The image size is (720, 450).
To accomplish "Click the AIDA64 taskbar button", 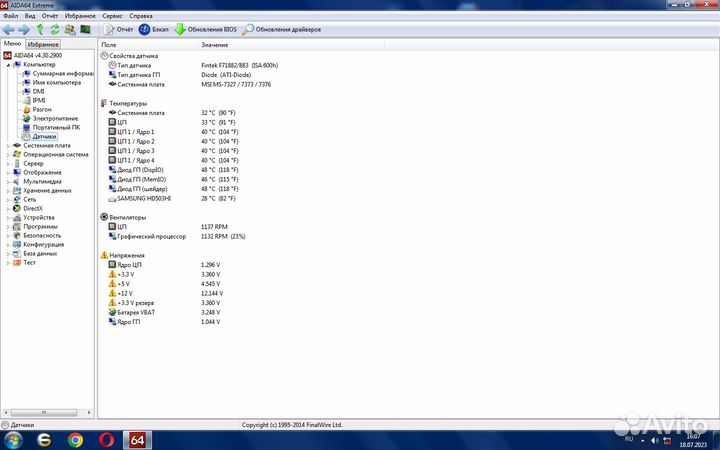I will pos(137,440).
